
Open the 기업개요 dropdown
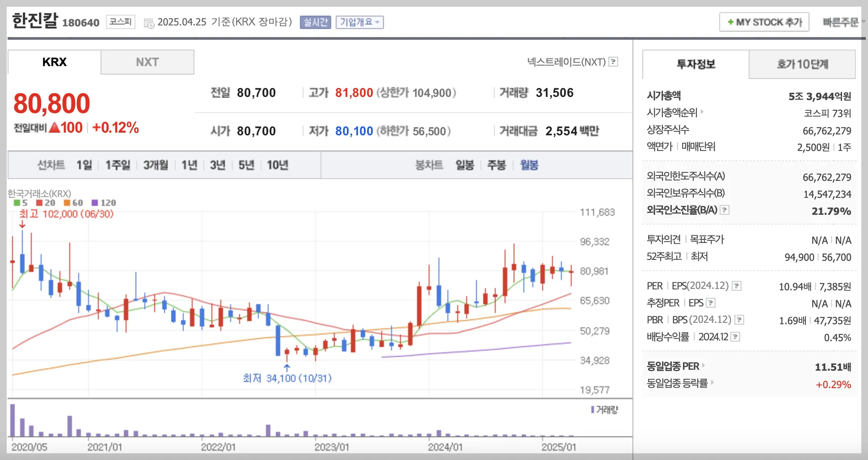[359, 22]
